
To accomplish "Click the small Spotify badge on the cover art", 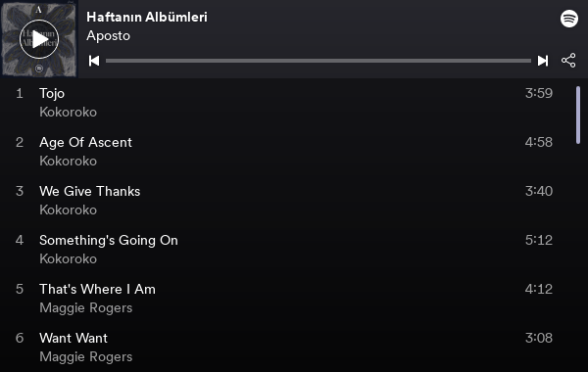I will click(x=39, y=69).
